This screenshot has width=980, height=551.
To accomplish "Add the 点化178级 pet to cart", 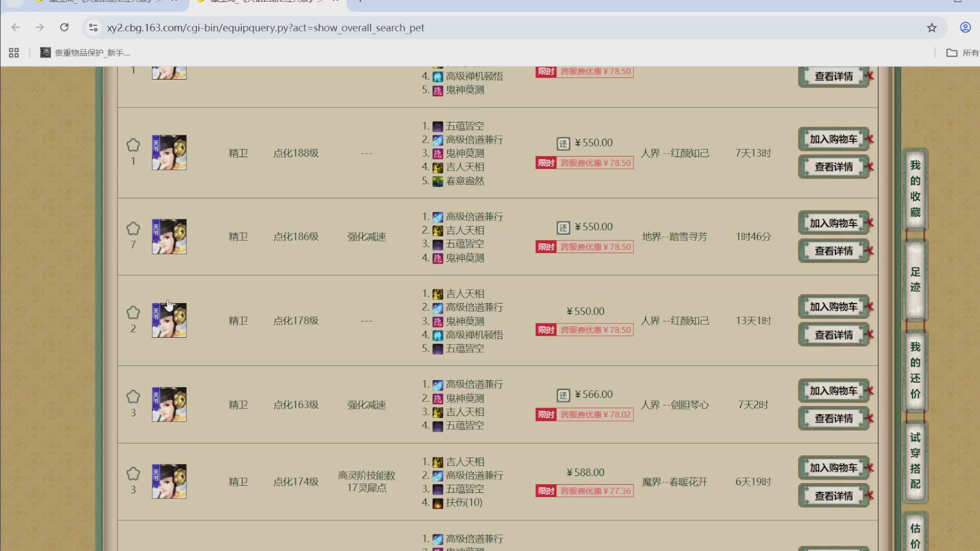I will [833, 307].
